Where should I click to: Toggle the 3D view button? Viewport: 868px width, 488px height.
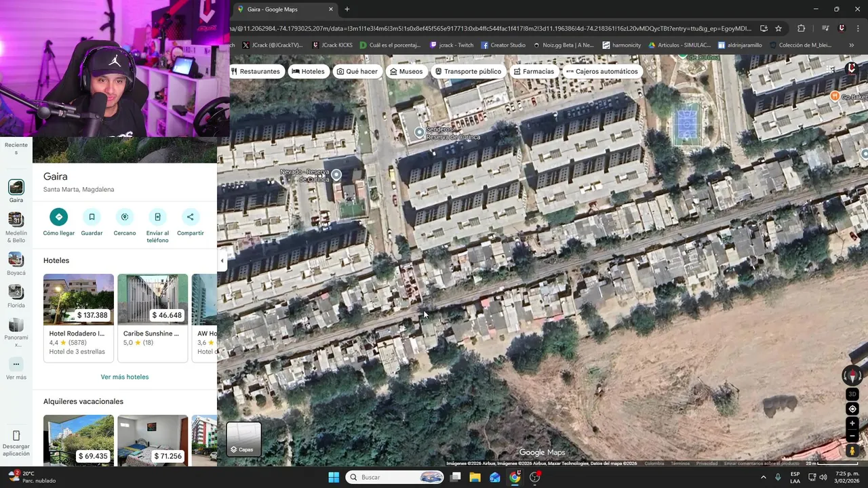point(852,394)
